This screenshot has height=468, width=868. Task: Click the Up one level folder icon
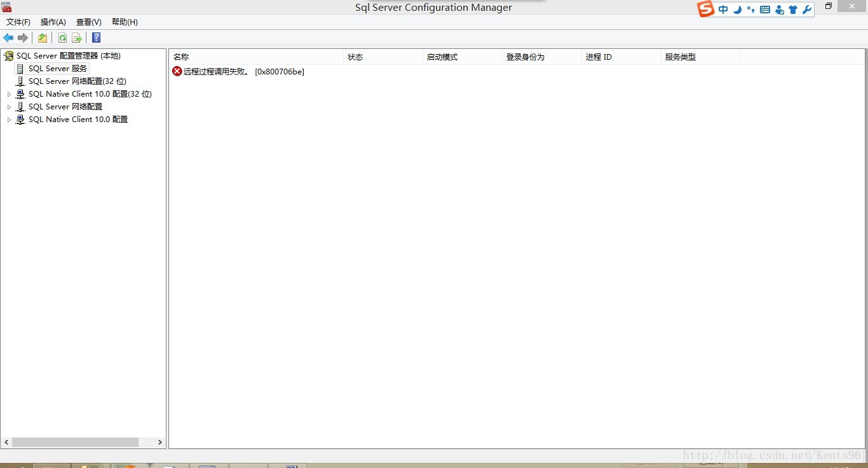(x=43, y=38)
